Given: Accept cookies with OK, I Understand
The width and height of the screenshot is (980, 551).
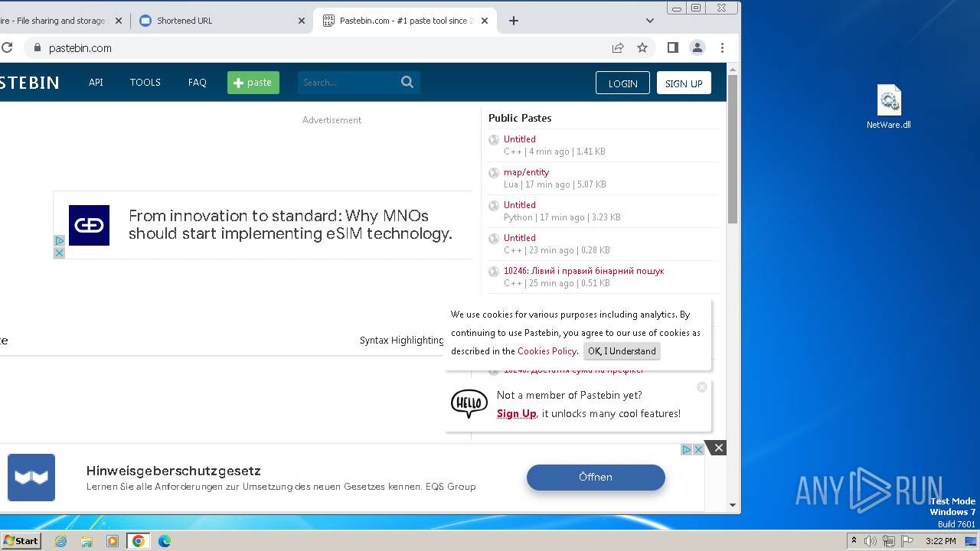Looking at the screenshot, I should [x=622, y=351].
